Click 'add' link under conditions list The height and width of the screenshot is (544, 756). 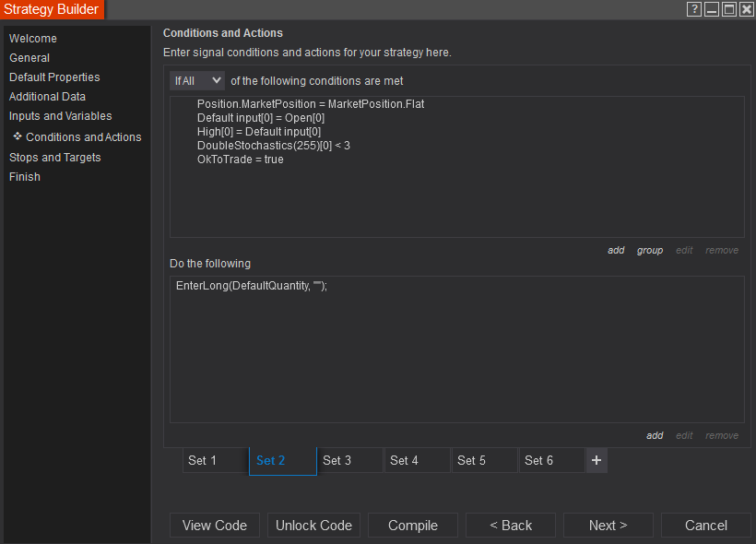(x=616, y=250)
